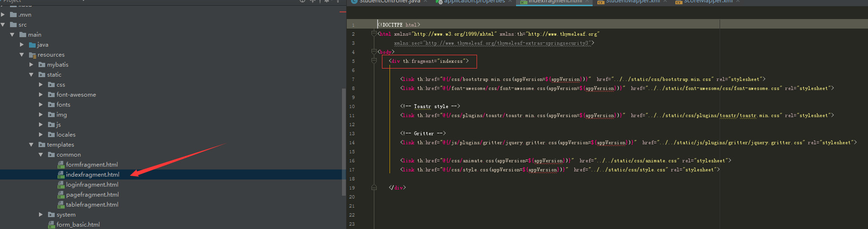The image size is (868, 229).
Task: Select the main folder label
Action: 35,35
